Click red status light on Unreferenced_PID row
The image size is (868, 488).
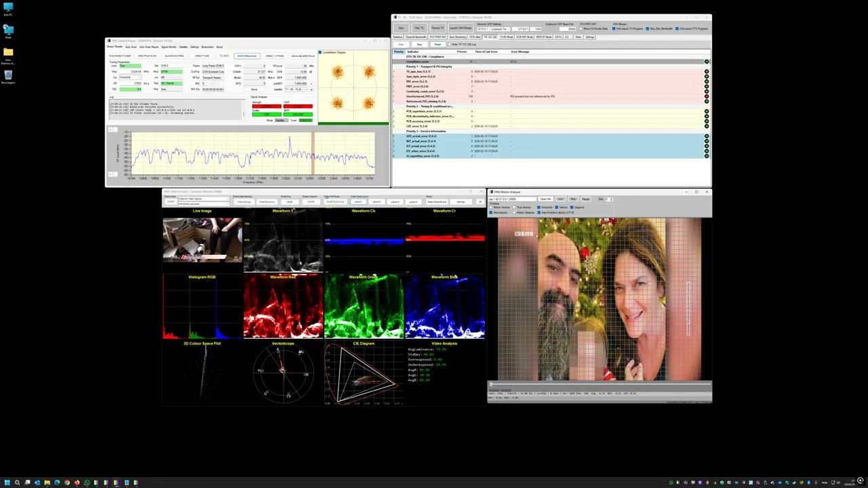[x=706, y=96]
